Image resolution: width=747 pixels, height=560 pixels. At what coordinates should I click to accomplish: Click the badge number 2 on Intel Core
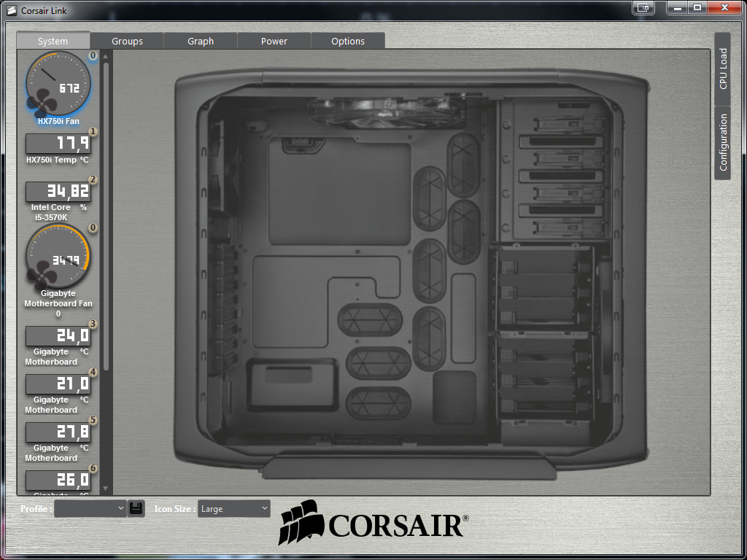[93, 179]
